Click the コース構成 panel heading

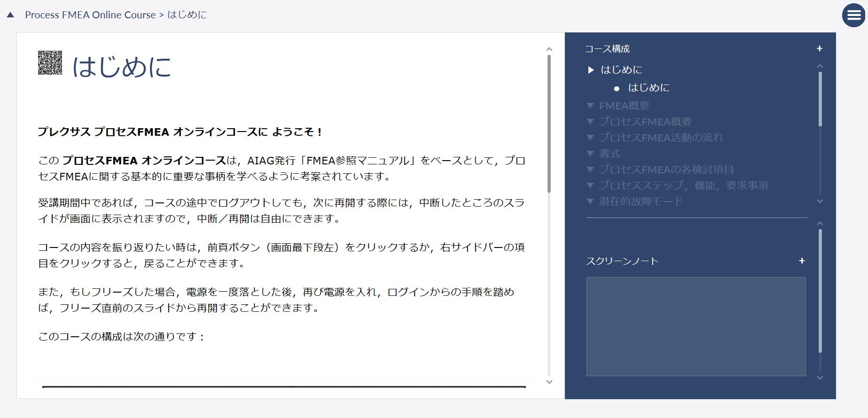click(607, 49)
